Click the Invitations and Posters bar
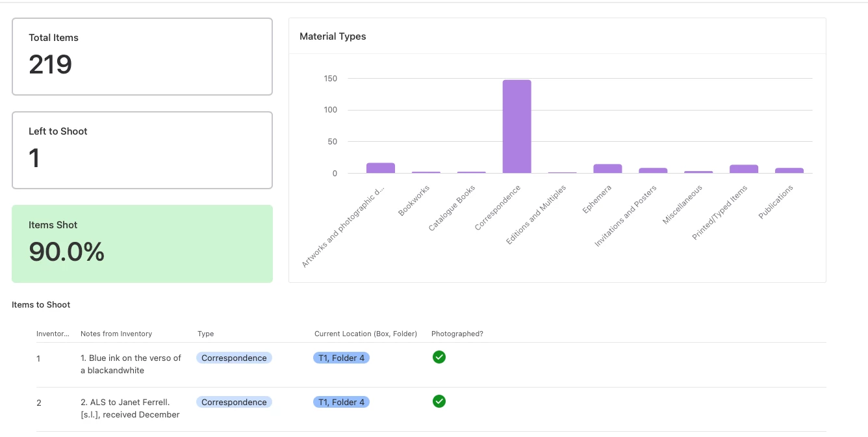This screenshot has width=868, height=437. (653, 170)
